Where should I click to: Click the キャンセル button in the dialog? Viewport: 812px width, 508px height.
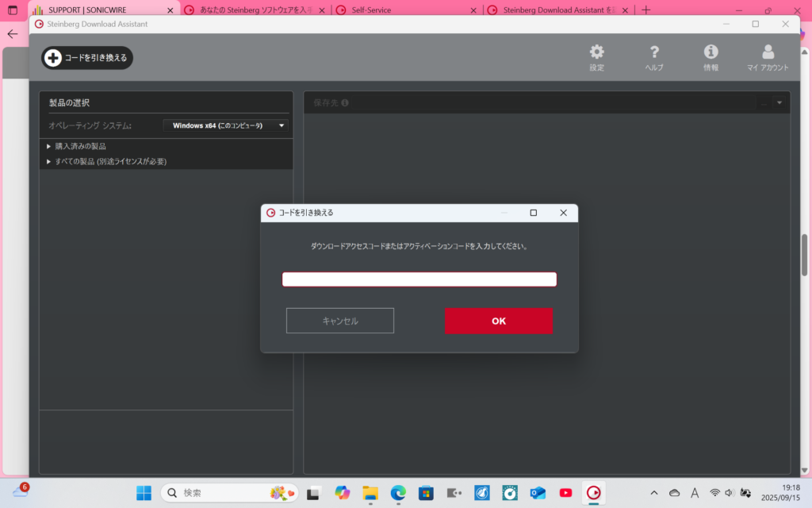click(339, 321)
